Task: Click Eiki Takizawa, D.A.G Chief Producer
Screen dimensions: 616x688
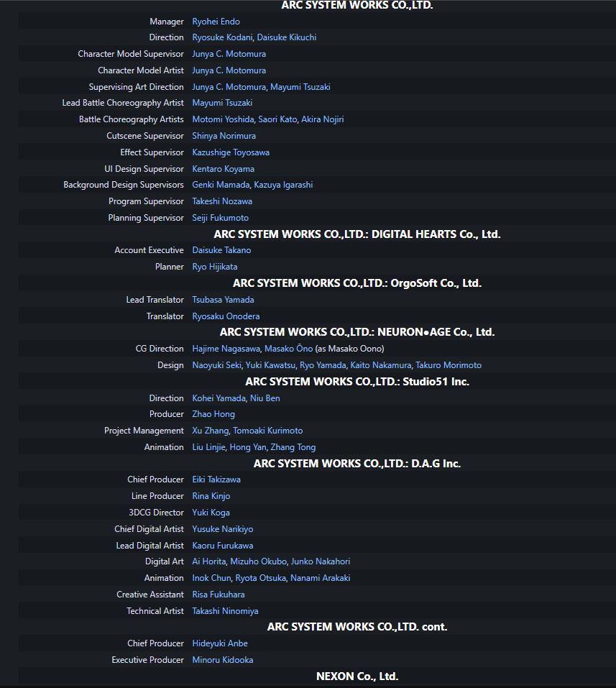Action: 216,480
